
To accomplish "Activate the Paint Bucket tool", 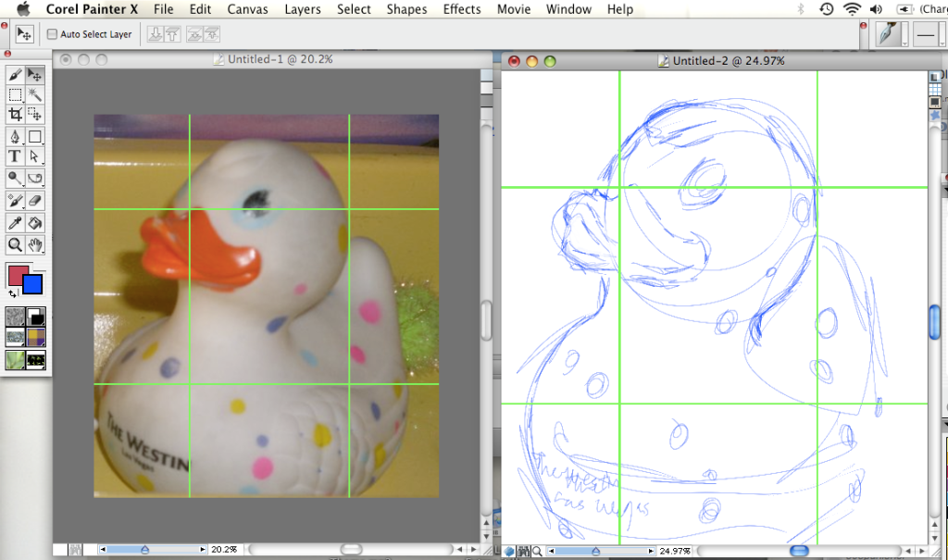I will pos(35,223).
